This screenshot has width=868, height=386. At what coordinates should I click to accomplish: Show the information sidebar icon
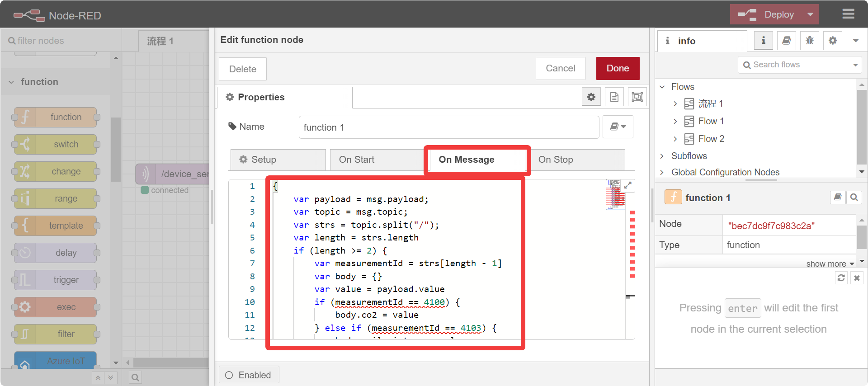pos(764,41)
